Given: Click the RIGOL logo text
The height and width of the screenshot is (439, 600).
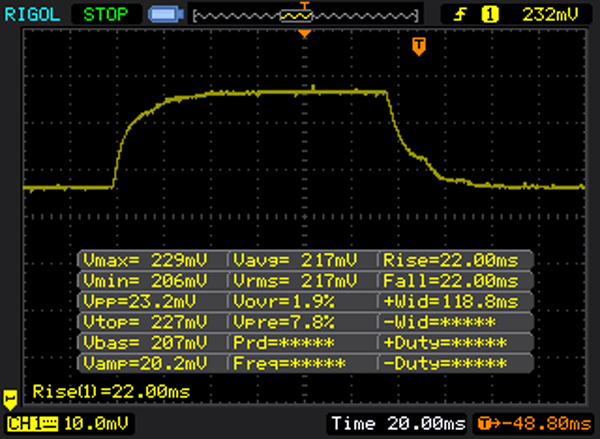Looking at the screenshot, I should click(32, 15).
